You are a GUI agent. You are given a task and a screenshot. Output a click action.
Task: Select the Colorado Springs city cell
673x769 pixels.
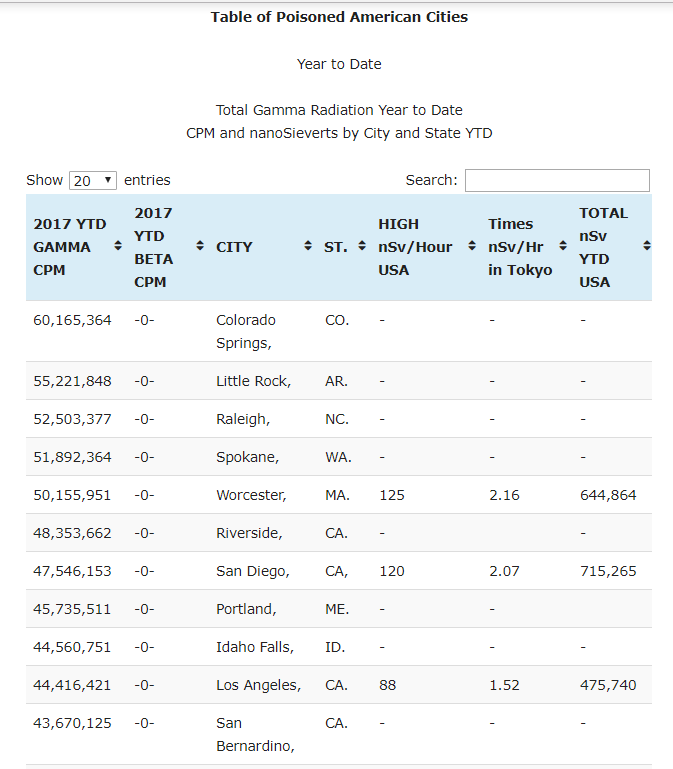(246, 331)
